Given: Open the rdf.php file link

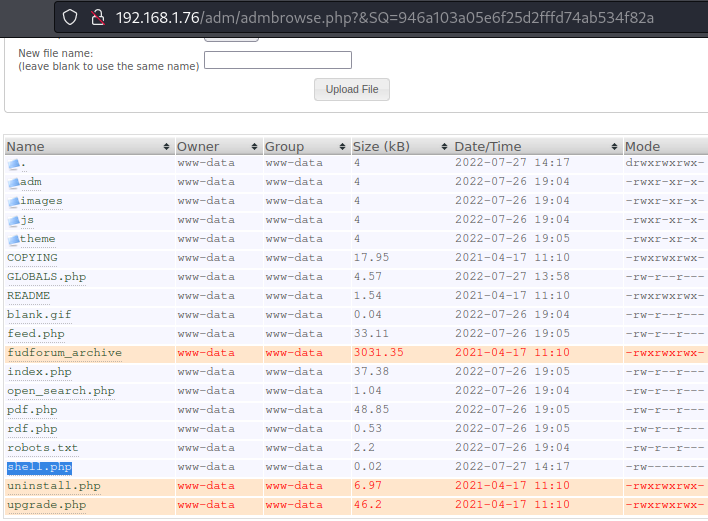Looking at the screenshot, I should click(32, 428).
